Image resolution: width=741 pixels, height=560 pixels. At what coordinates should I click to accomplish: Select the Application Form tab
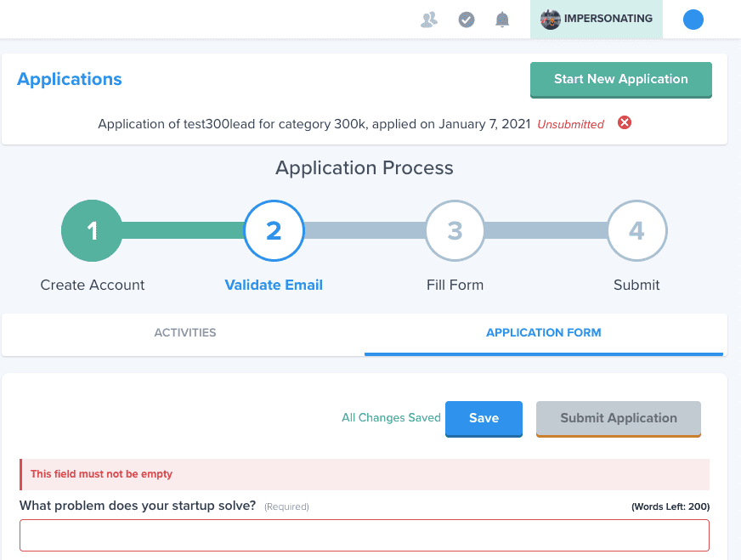[544, 333]
